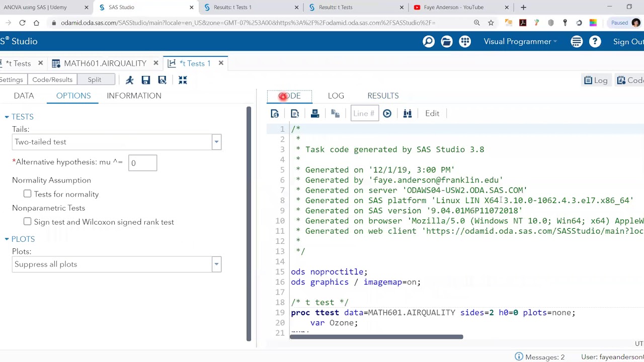Click the Edit button in code toolbar
This screenshot has width=644, height=362.
[x=432, y=114]
